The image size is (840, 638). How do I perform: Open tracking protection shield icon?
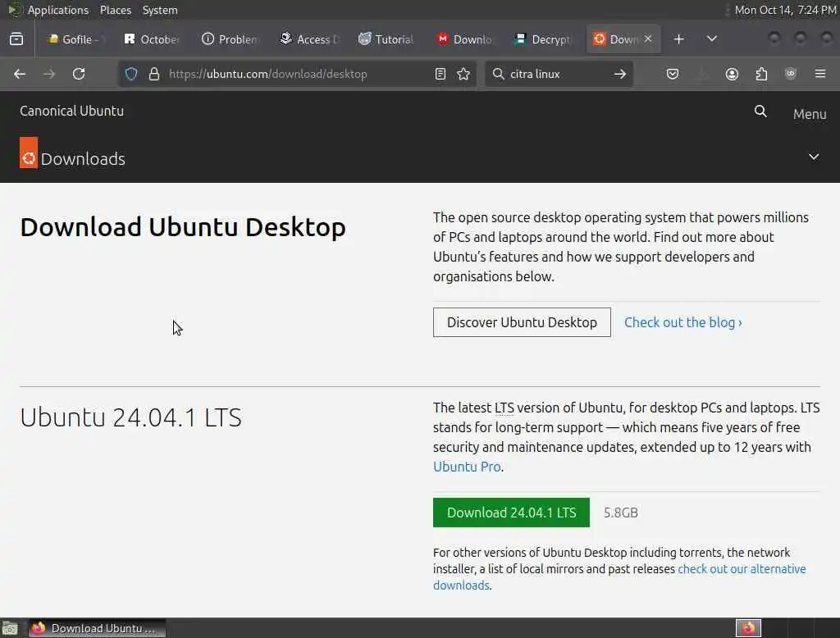pos(131,74)
